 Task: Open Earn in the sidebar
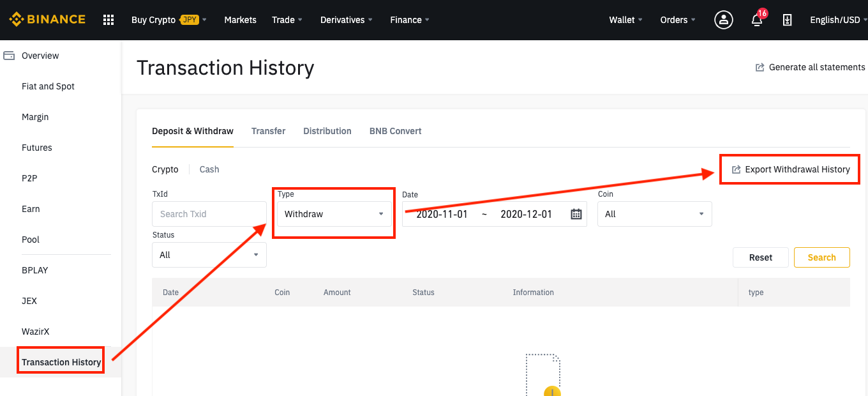pos(31,209)
